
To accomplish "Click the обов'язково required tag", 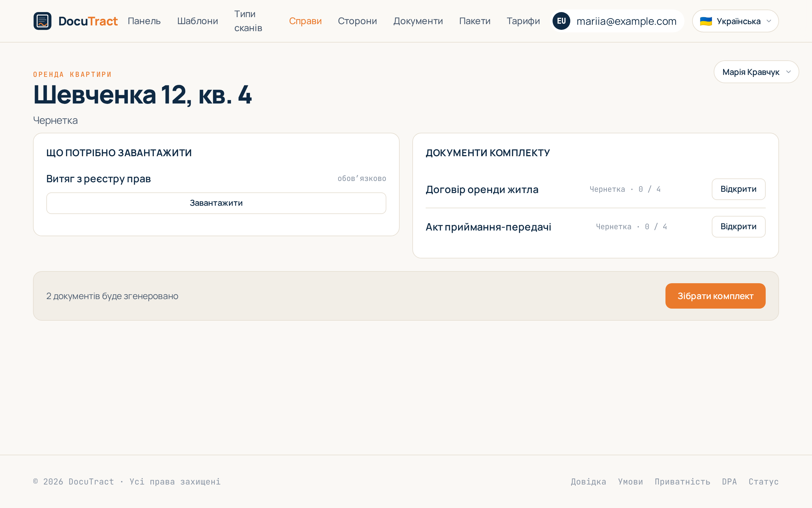I will (362, 178).
